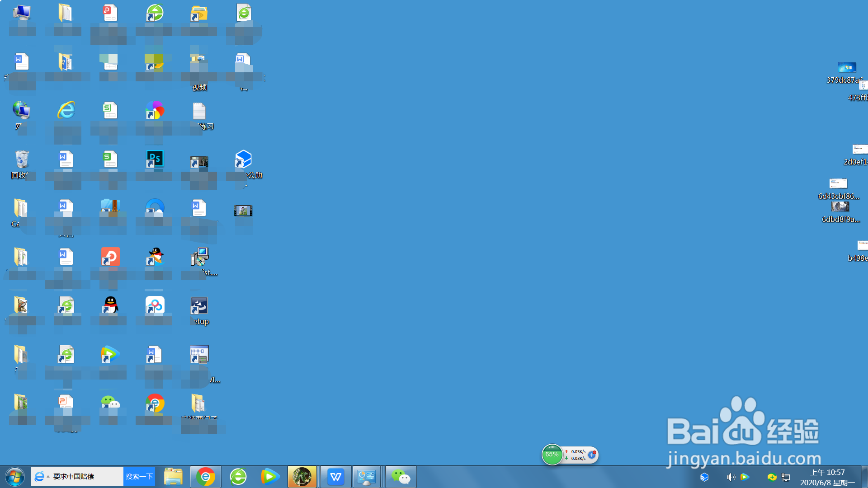This screenshot has width=868, height=488.
Task: Click the volume speaker tray icon
Action: (730, 477)
